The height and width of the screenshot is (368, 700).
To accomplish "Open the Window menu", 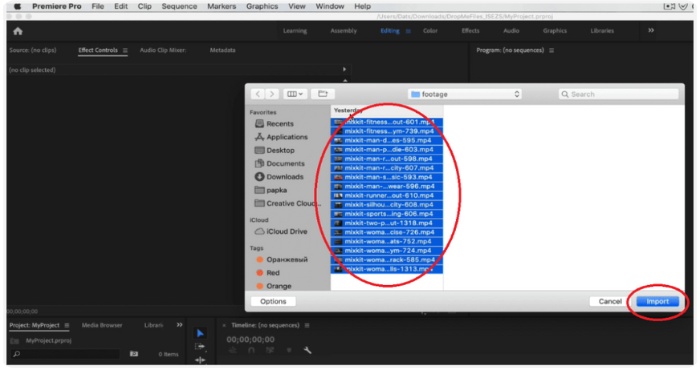I will [x=329, y=6].
